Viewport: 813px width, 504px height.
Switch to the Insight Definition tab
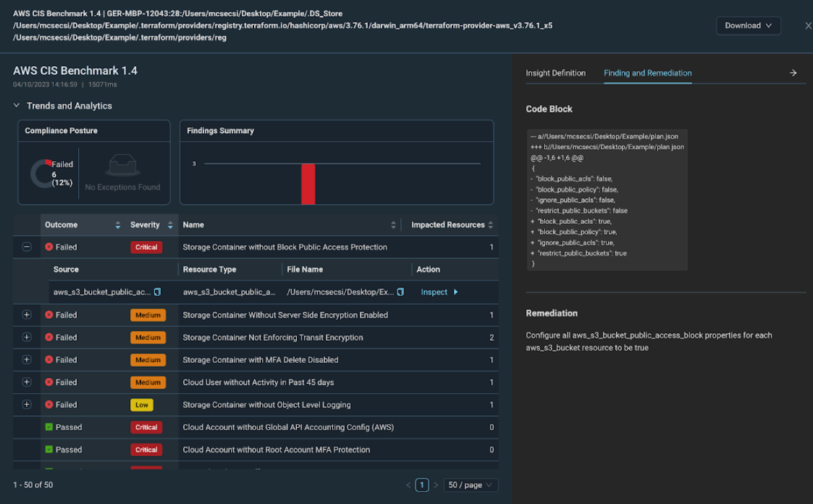tap(556, 73)
